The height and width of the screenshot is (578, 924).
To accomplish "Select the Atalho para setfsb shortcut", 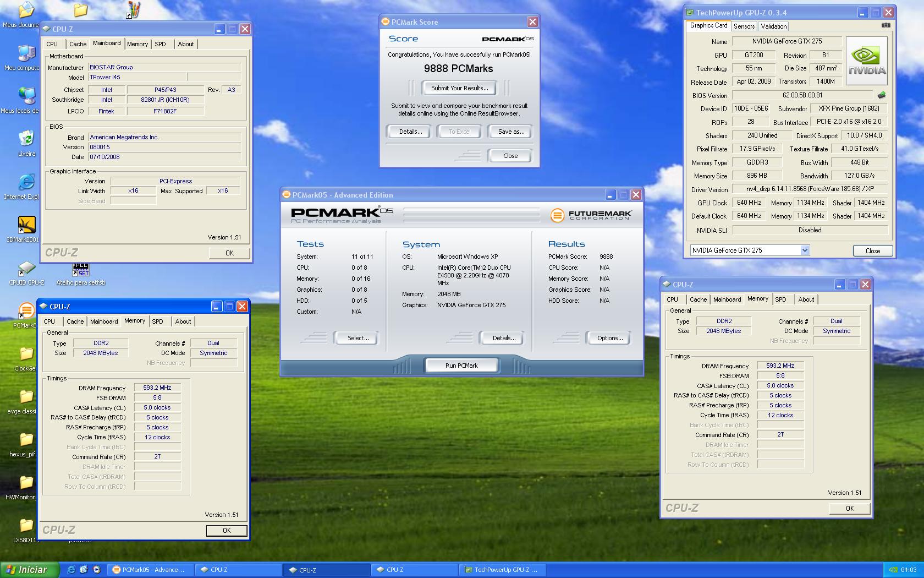I will pyautogui.click(x=81, y=270).
